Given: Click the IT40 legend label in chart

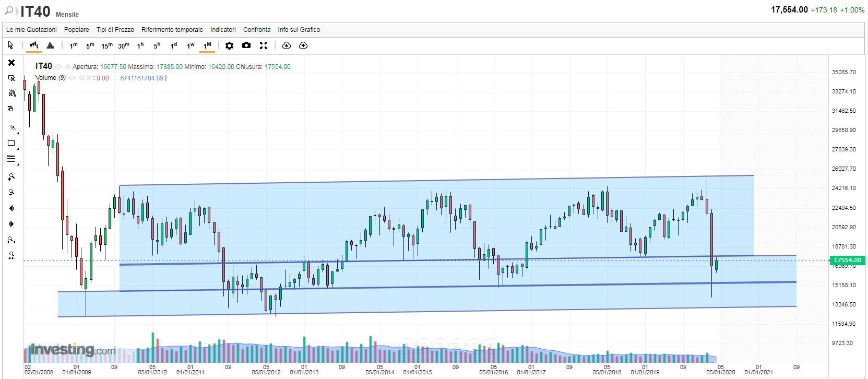Looking at the screenshot, I should [44, 66].
